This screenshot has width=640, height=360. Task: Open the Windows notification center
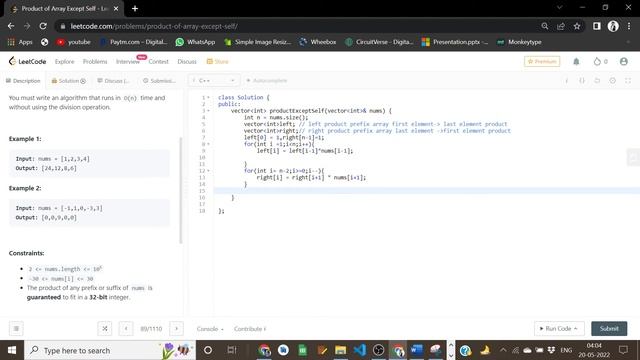(623, 350)
